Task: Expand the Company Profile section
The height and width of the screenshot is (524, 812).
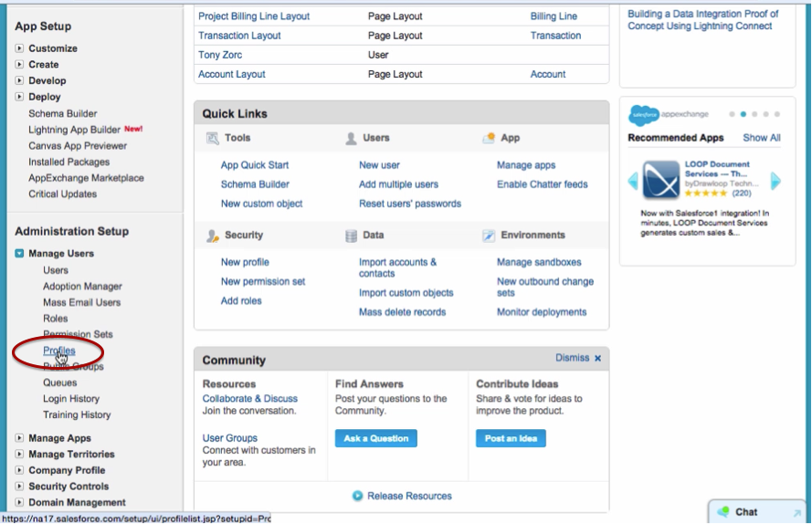Action: pyautogui.click(x=19, y=469)
